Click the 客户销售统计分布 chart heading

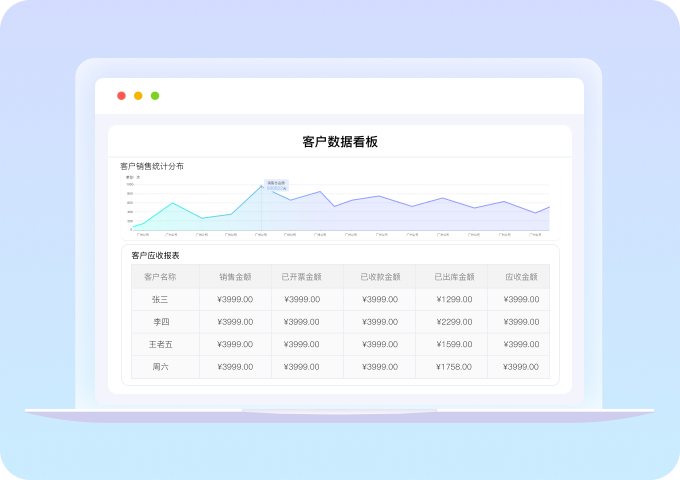tap(152, 166)
